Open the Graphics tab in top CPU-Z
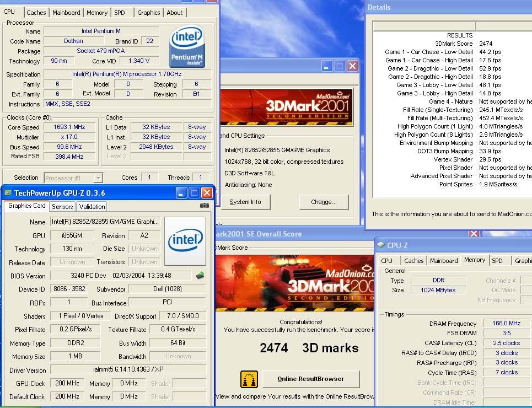This screenshot has width=532, height=408. pyautogui.click(x=149, y=13)
